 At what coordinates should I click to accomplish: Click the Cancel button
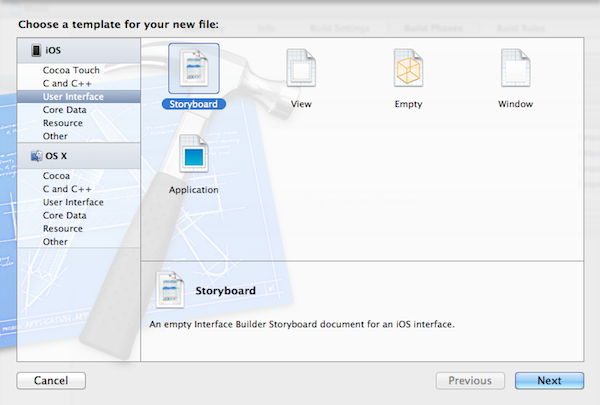51,381
